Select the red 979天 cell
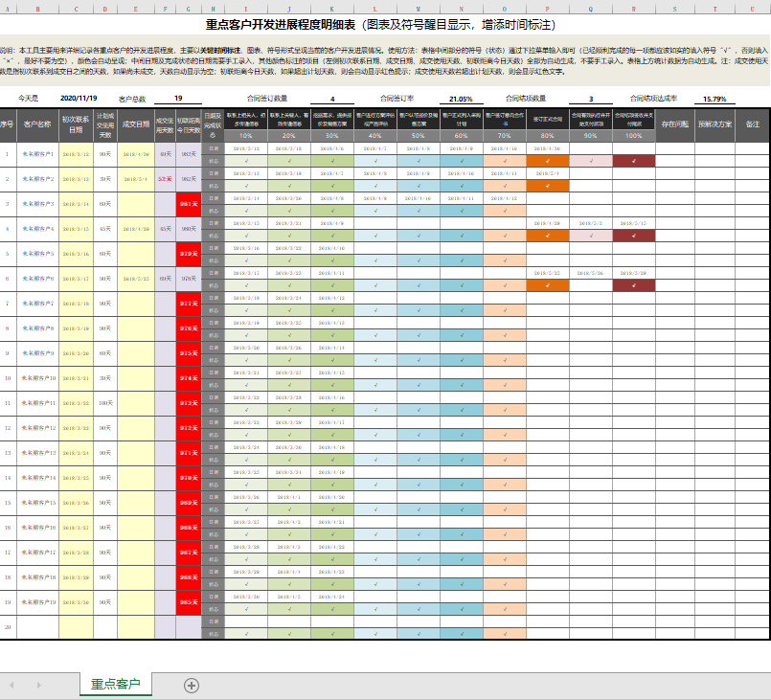The height and width of the screenshot is (700, 771). (x=189, y=254)
